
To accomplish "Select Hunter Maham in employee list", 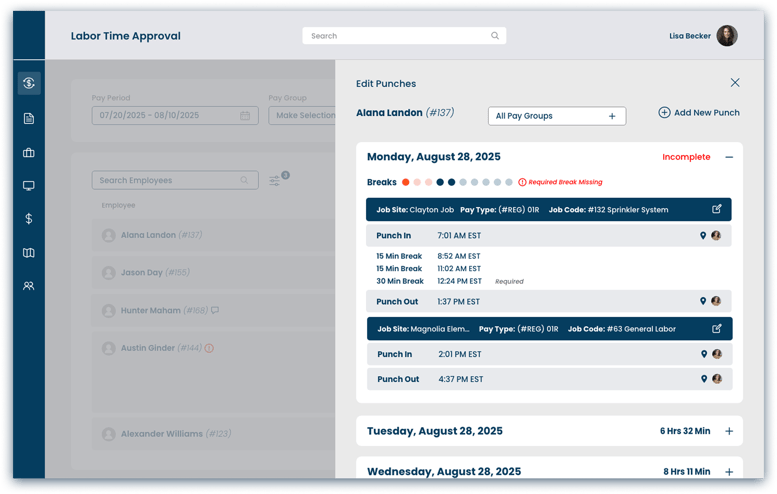I will [x=150, y=311].
